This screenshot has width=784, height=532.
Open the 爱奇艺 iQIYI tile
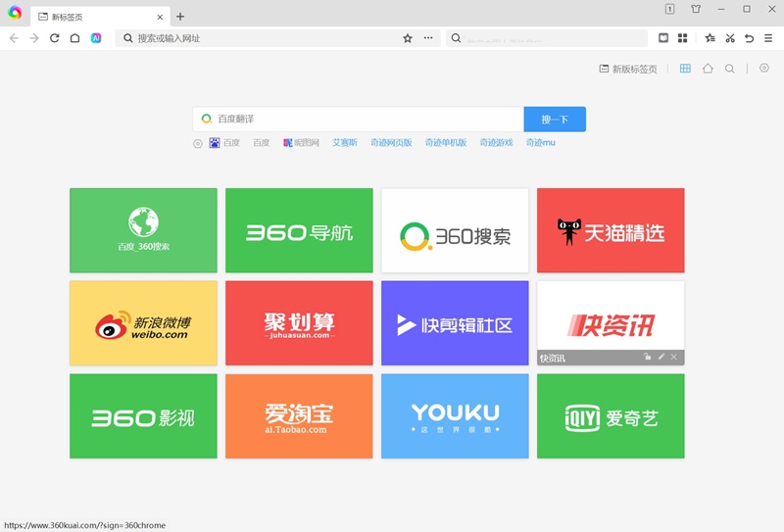pyautogui.click(x=611, y=416)
